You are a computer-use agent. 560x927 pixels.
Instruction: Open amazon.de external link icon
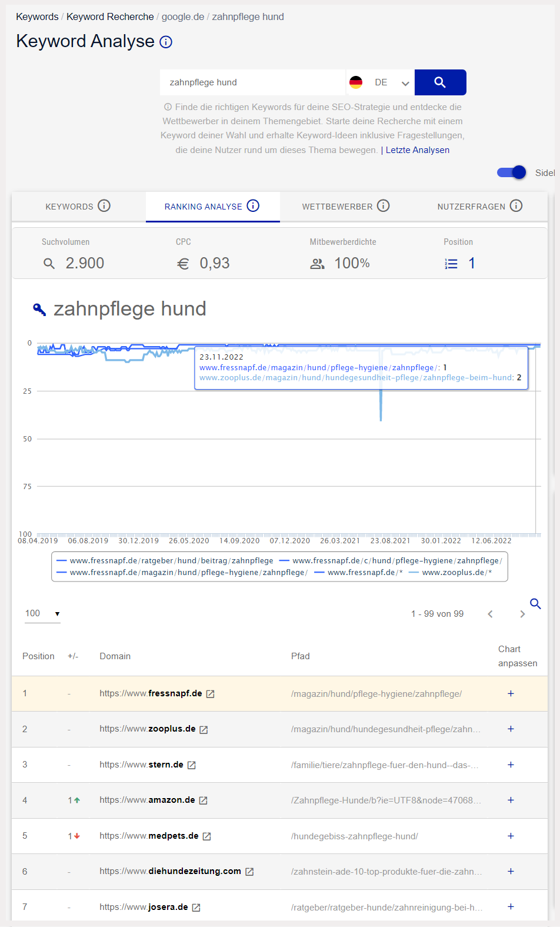(x=204, y=800)
